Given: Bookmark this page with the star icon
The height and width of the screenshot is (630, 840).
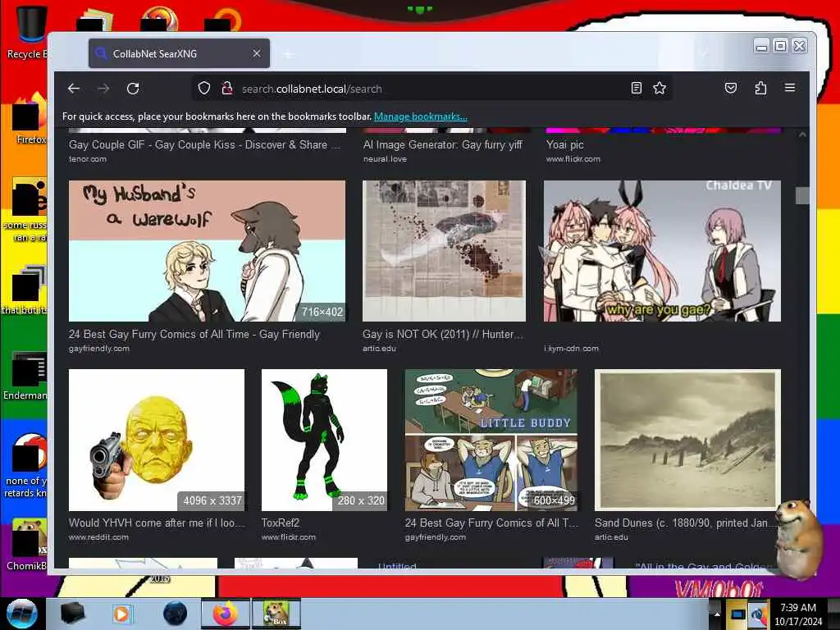Looking at the screenshot, I should (660, 88).
